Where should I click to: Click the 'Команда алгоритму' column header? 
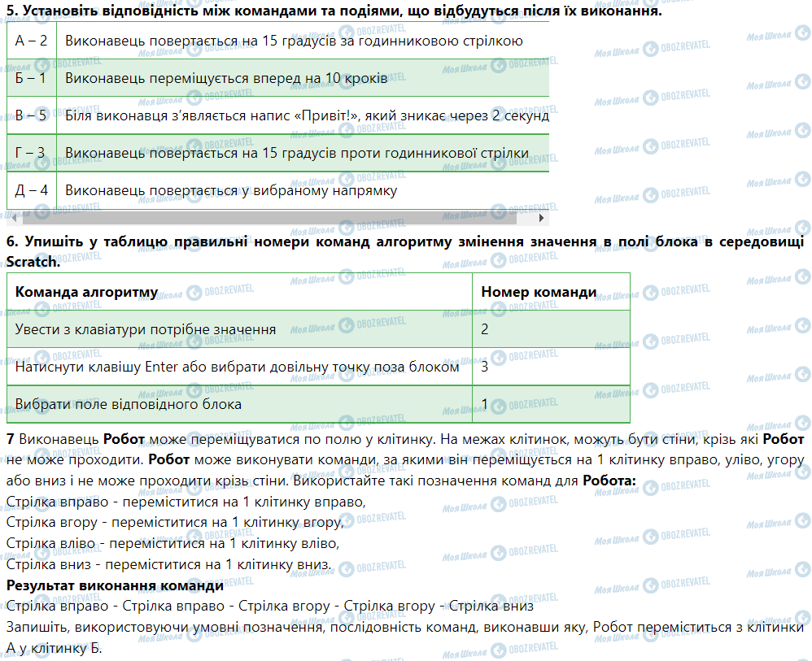(87, 292)
